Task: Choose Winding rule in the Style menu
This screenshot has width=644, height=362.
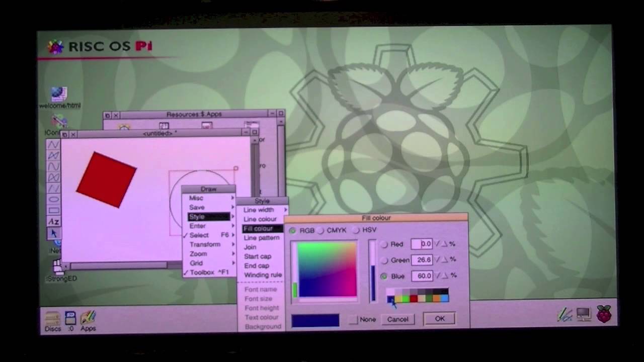Action: pos(262,275)
